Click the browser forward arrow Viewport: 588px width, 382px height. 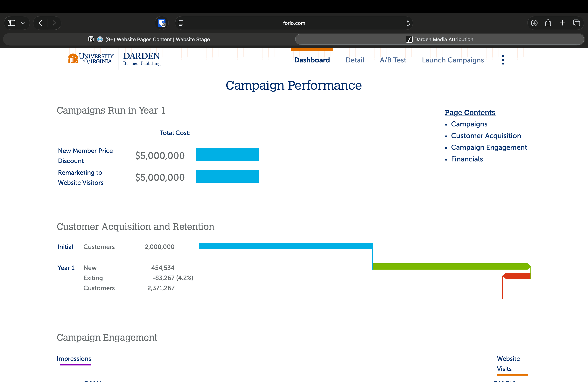click(x=54, y=23)
